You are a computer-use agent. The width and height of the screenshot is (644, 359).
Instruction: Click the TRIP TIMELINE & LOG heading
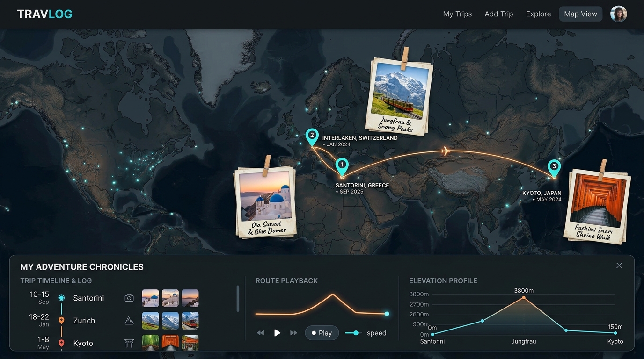56,281
